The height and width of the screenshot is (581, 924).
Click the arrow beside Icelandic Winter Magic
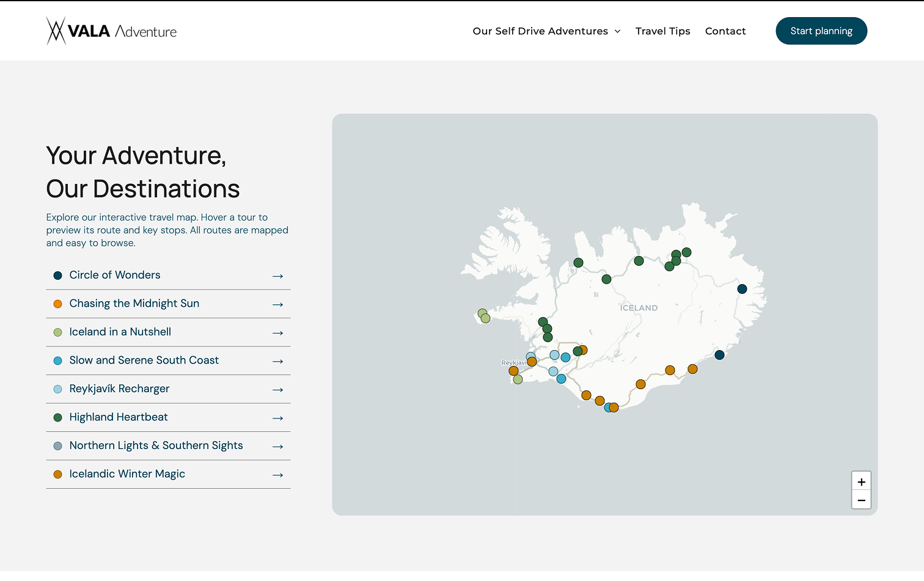click(x=278, y=475)
